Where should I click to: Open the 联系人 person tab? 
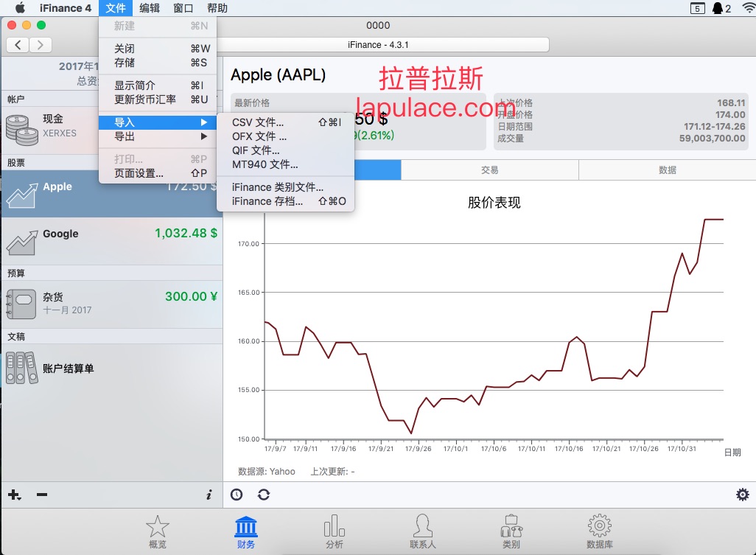(423, 532)
